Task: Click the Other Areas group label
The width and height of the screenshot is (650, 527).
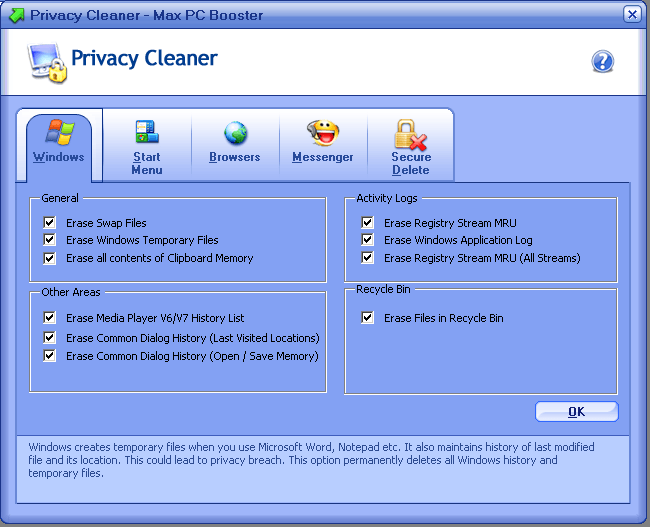Action: click(x=71, y=292)
